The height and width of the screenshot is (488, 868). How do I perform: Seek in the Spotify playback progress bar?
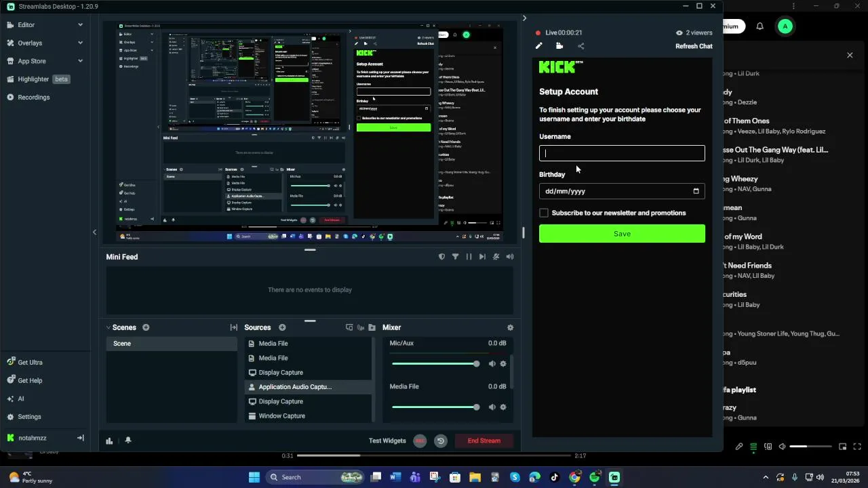click(x=434, y=455)
